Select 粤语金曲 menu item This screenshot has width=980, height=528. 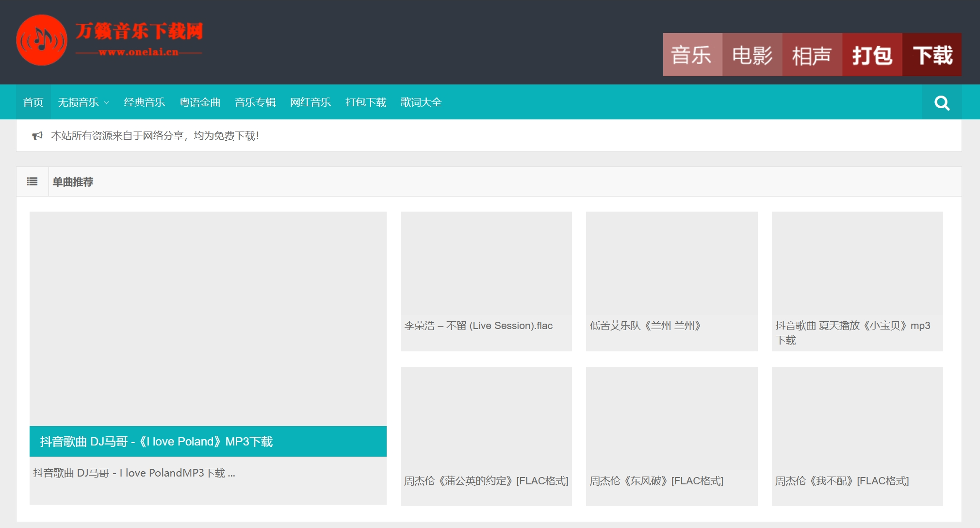click(200, 102)
